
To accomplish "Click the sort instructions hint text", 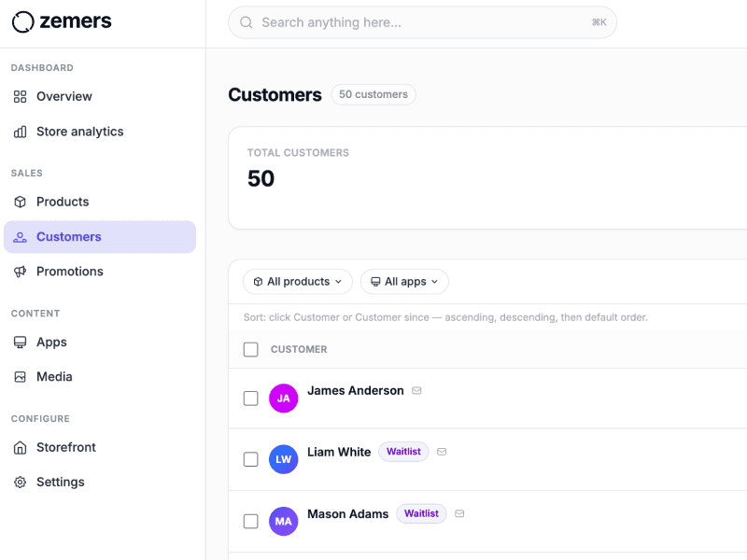I will (445, 317).
